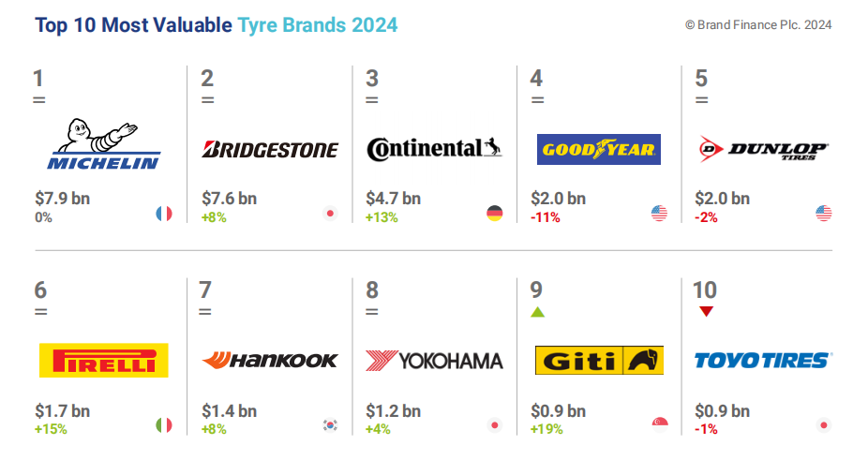Viewport: 868px width, 460px height.
Task: Click the French flag under Michelin
Action: pos(164,213)
